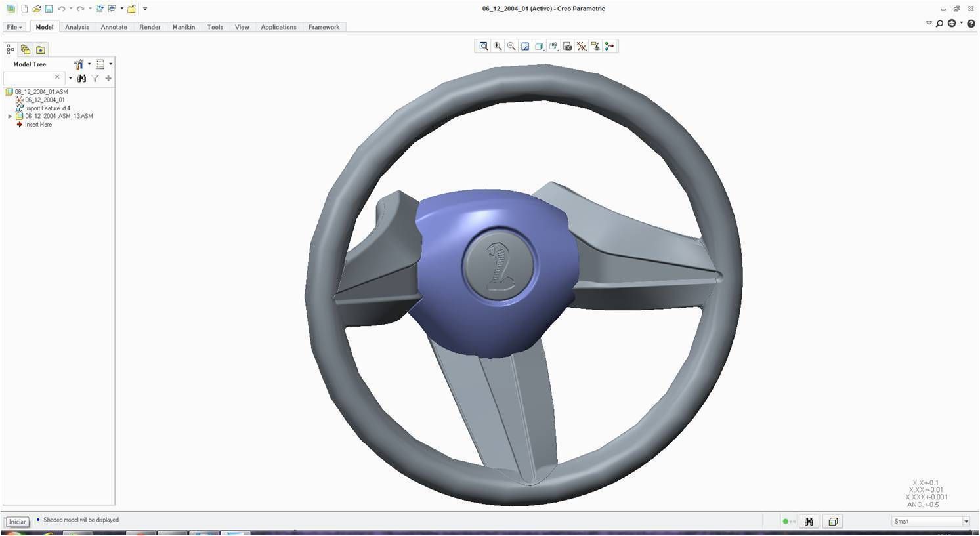Click the status bar selection box icon
Viewport: 980px width, 536px height.
[833, 522]
